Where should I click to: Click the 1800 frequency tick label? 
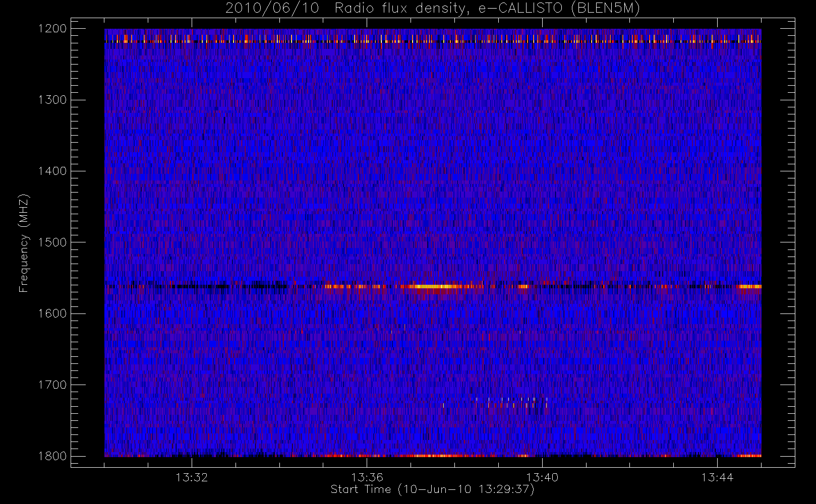tap(52, 456)
